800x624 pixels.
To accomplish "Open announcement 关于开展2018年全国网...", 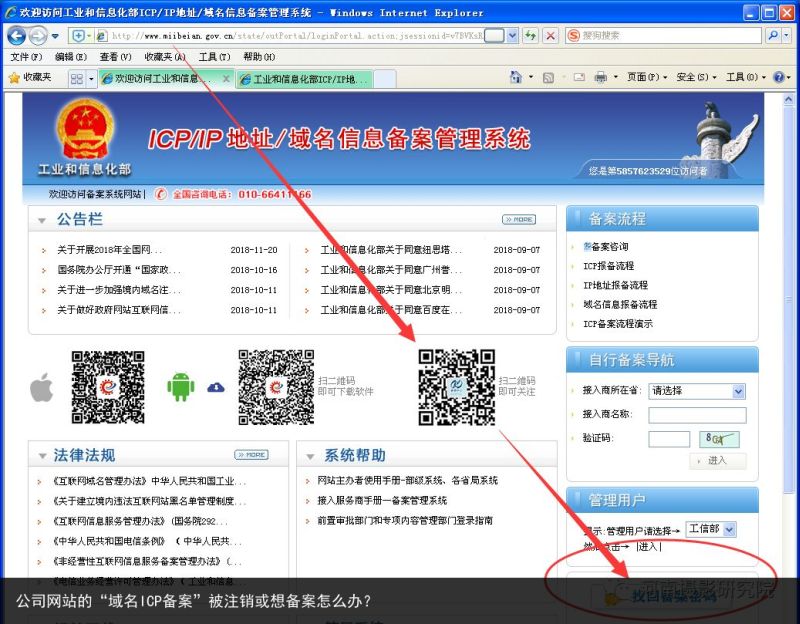I will click(x=109, y=250).
